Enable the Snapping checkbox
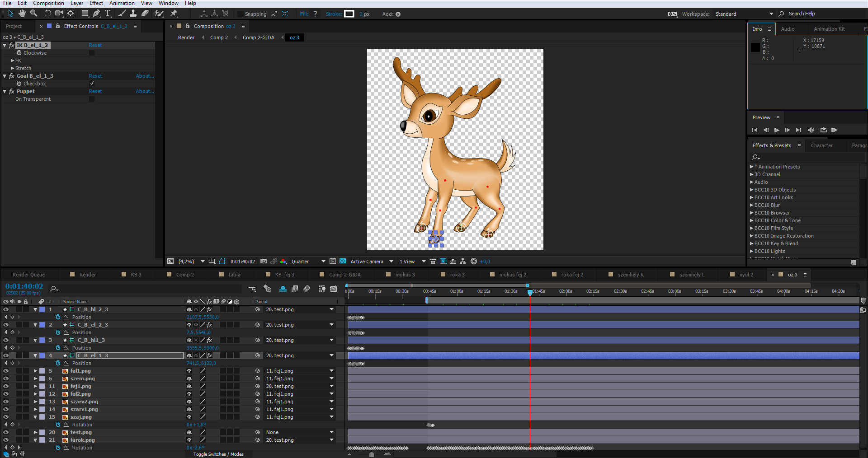This screenshot has height=458, width=868. 241,14
